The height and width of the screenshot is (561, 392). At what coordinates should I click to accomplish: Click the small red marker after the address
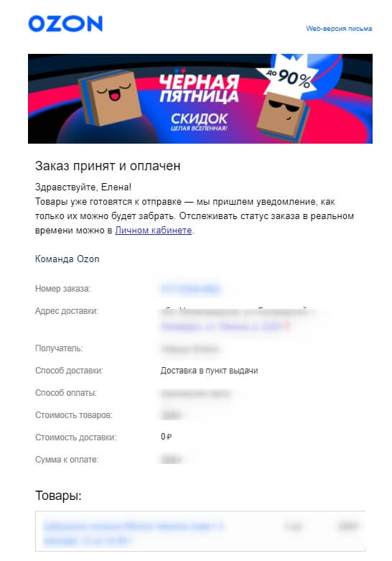tap(286, 326)
